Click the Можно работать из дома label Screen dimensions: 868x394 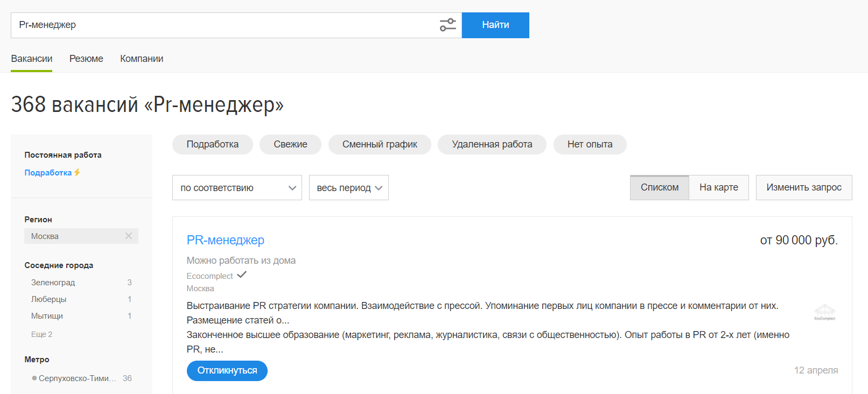point(241,261)
